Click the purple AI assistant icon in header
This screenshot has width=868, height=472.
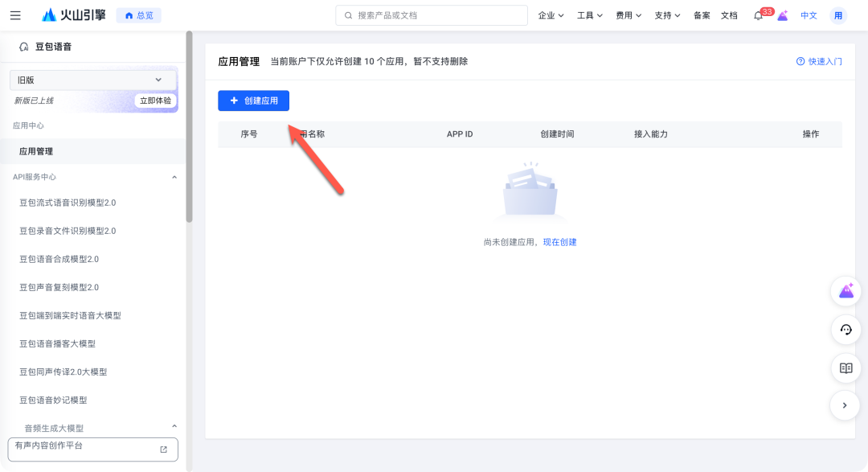(x=783, y=15)
